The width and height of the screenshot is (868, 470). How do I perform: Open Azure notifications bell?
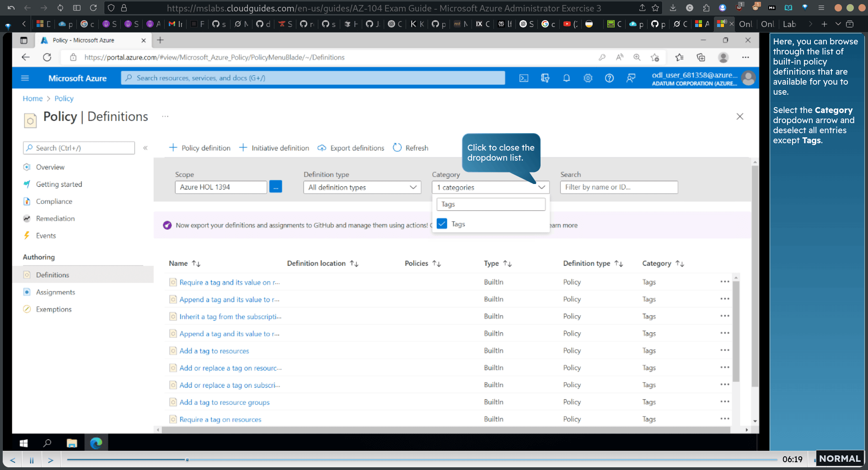tap(566, 78)
